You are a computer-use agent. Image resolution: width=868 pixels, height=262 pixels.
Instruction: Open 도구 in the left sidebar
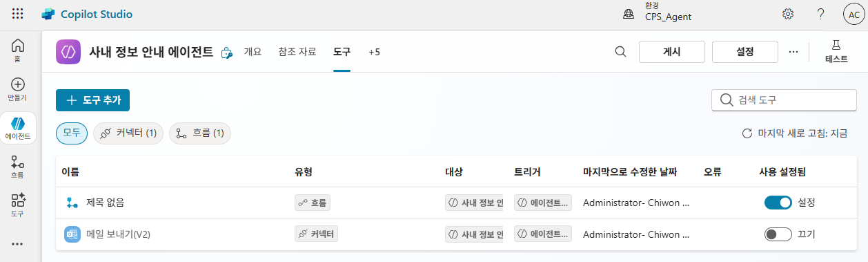[18, 205]
